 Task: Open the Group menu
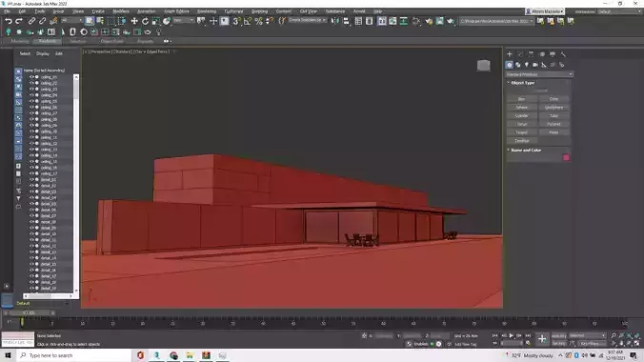click(x=58, y=11)
